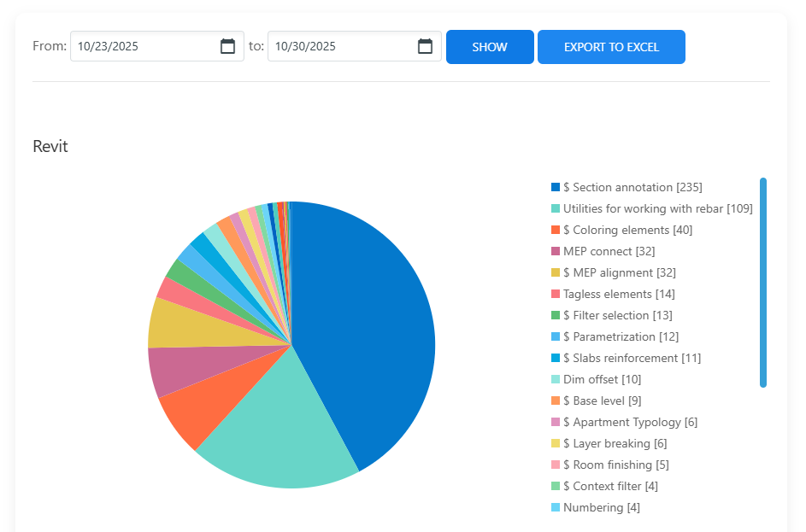This screenshot has width=806, height=532.
Task: Toggle Utilities for working with rebar legend
Action: tap(656, 208)
